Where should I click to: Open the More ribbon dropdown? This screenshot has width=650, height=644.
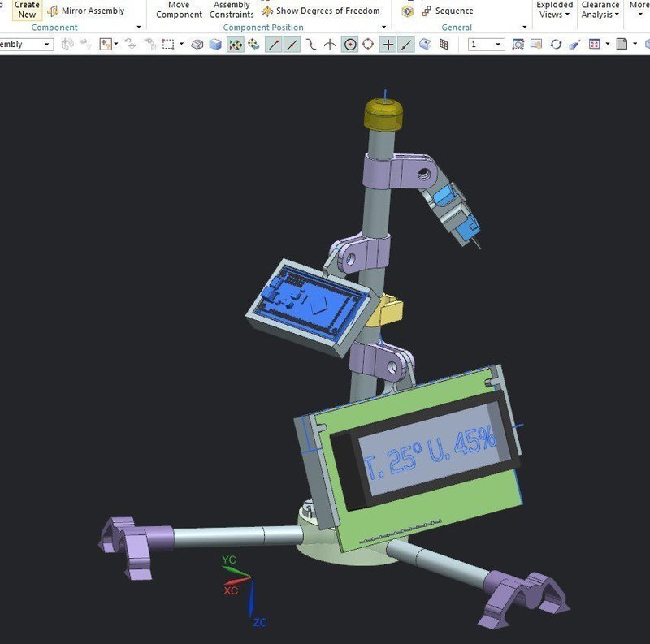(x=639, y=10)
